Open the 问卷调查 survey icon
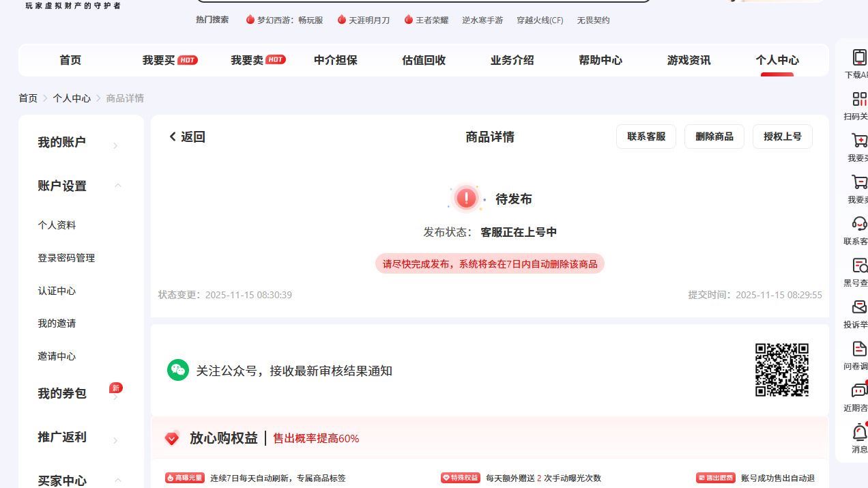Screen dimensions: 868x488 pos(859,349)
